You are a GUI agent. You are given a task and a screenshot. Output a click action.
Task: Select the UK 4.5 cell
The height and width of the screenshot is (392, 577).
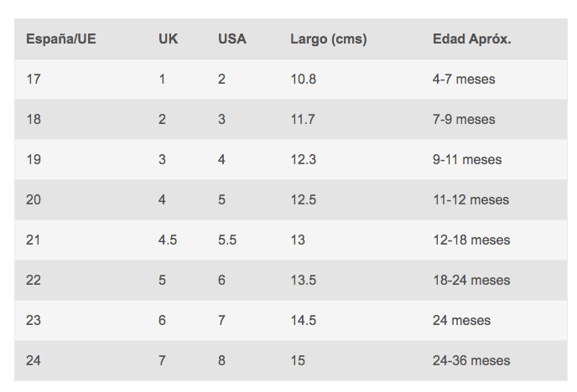(x=168, y=240)
